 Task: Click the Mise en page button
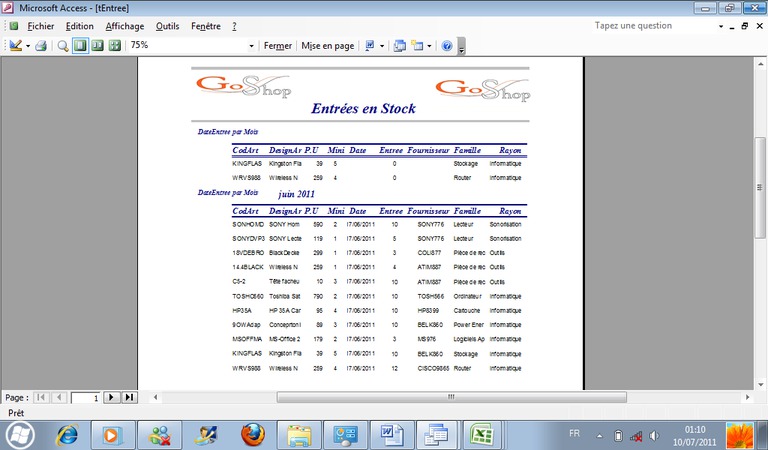pos(328,46)
